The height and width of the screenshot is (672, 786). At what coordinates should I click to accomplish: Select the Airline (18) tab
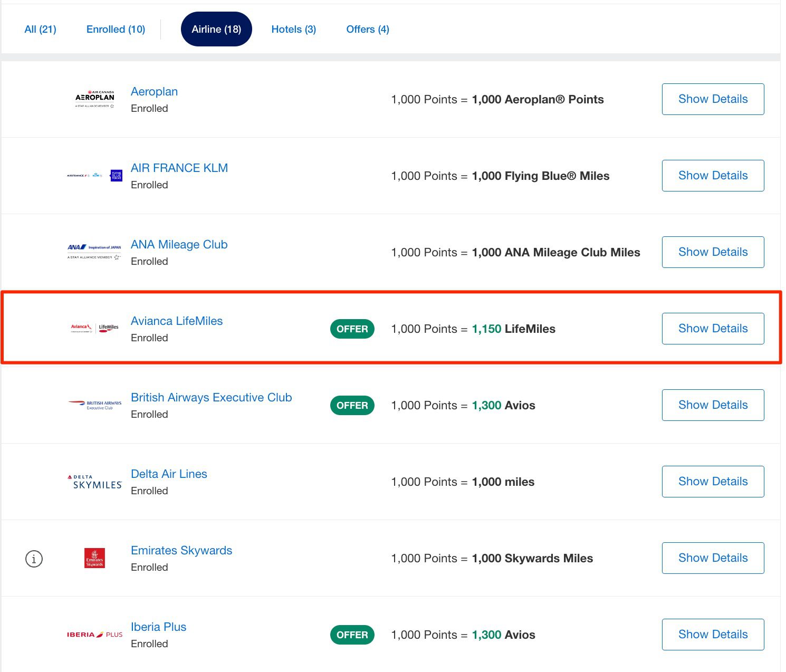(x=216, y=29)
